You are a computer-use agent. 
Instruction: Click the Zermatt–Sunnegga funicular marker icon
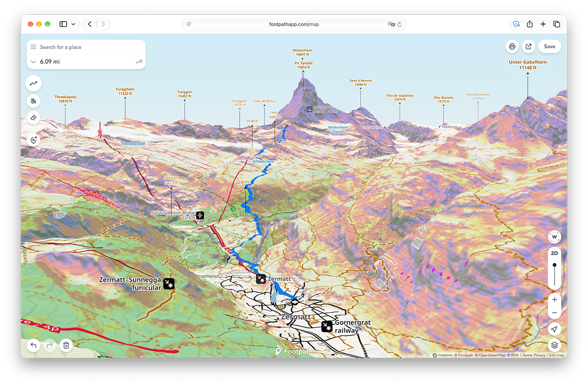pyautogui.click(x=170, y=284)
